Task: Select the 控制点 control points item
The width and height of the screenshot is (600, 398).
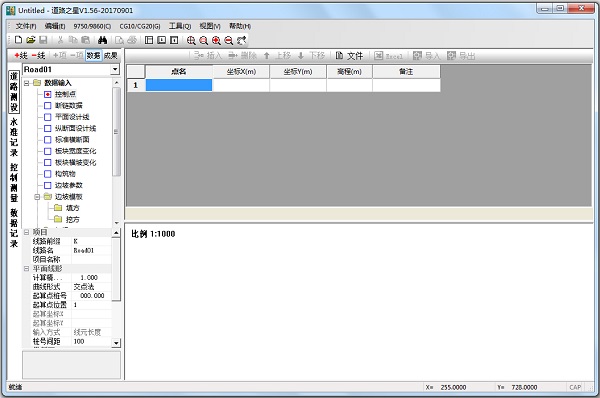Action: (65, 94)
